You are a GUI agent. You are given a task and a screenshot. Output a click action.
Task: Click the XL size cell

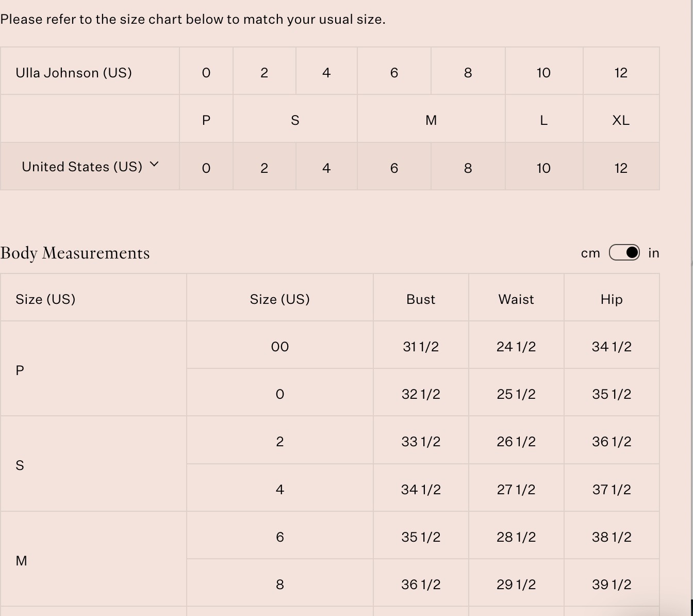(x=621, y=120)
